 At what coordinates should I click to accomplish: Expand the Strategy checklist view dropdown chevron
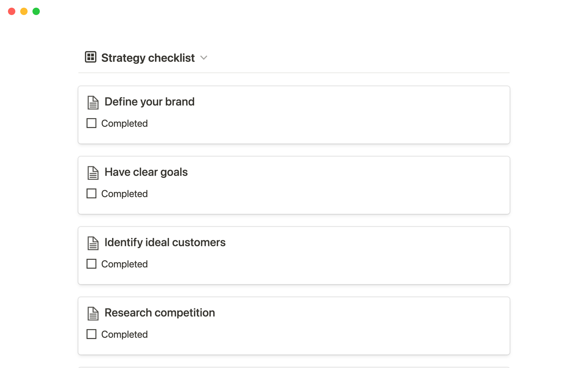pyautogui.click(x=204, y=58)
